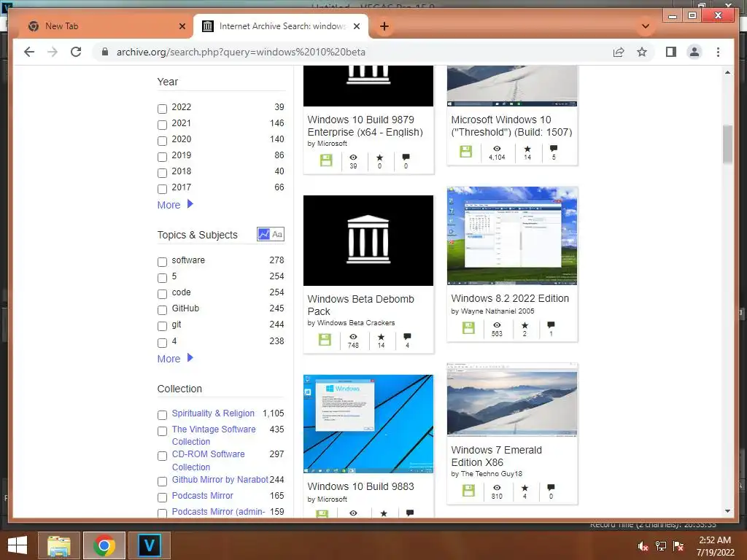Screen dimensions: 747x560
Task: Share this page icon in address bar
Action: [x=619, y=52]
